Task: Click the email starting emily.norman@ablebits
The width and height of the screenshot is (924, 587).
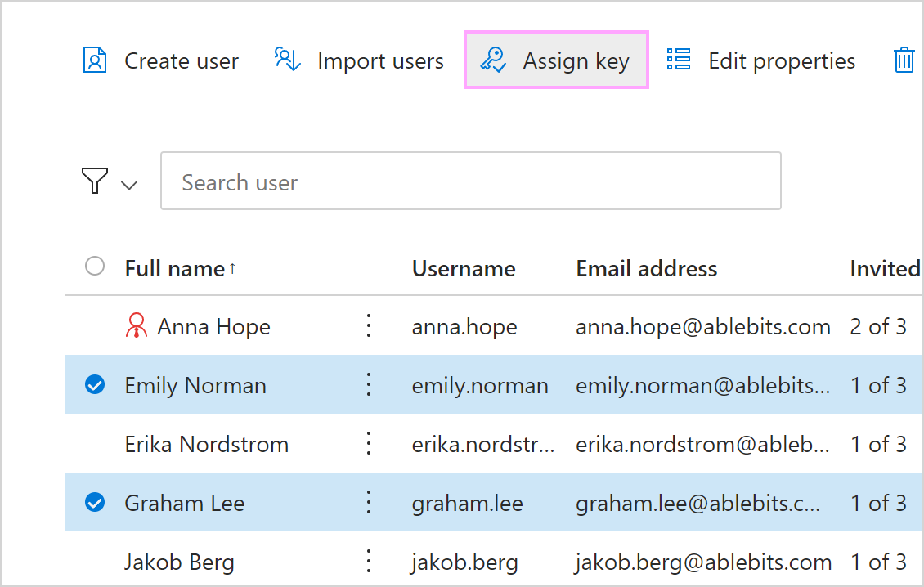Action: click(703, 386)
